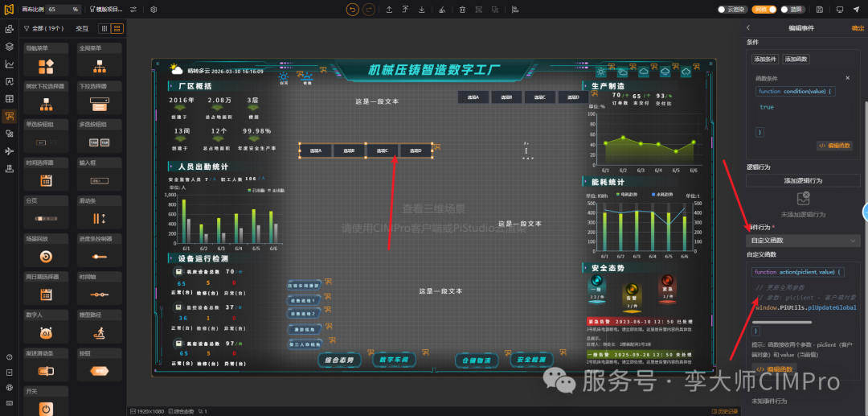The height and width of the screenshot is (416, 868).
Task: Click the download arrow icon in toolbar
Action: (x=422, y=10)
